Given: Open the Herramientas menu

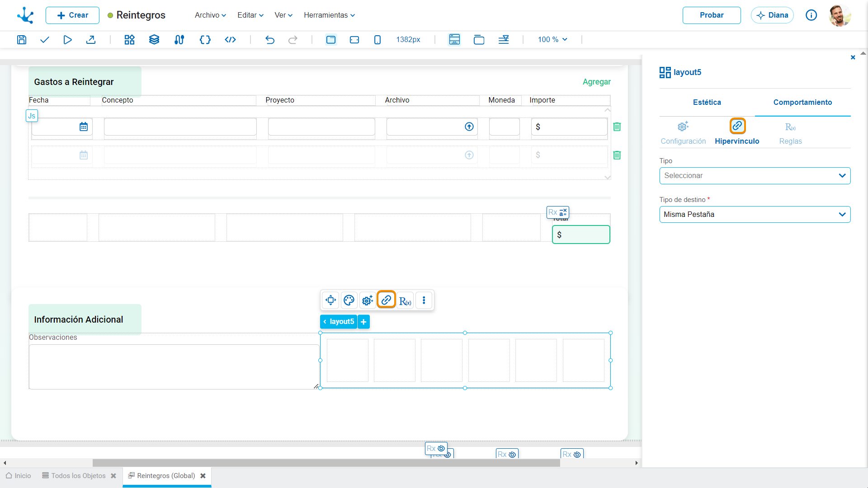Looking at the screenshot, I should click(x=329, y=15).
